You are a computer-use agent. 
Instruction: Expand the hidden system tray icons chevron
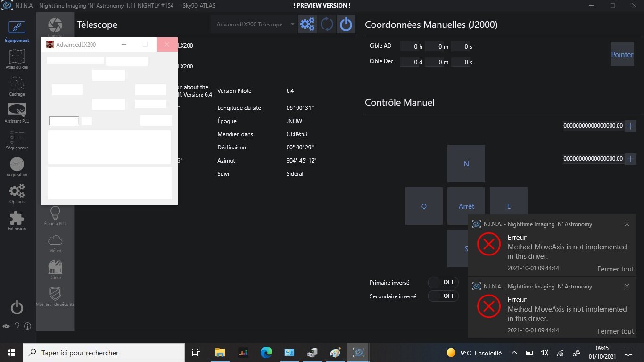coord(514,353)
